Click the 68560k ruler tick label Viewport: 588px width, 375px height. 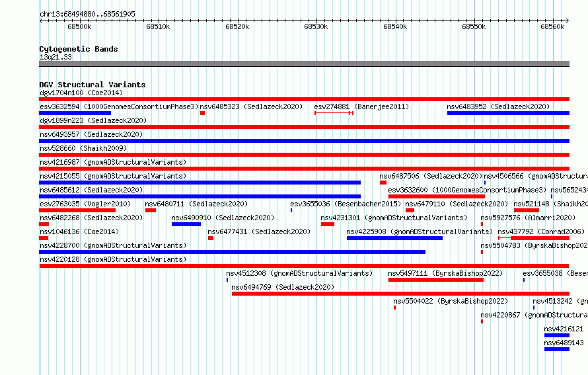click(x=552, y=26)
